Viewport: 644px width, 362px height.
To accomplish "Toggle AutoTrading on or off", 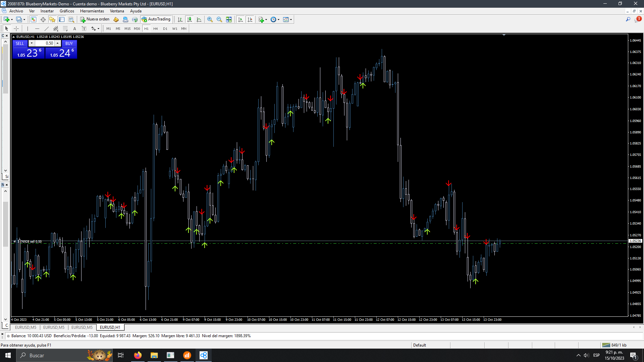I will 156,19.
